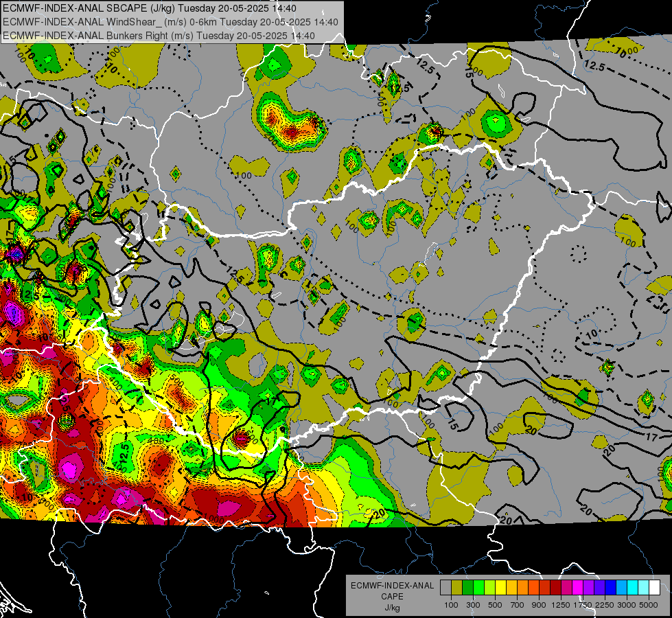Screen dimensions: 672x618
Task: Pick the purple swatch right of 1750
Action: point(589,587)
